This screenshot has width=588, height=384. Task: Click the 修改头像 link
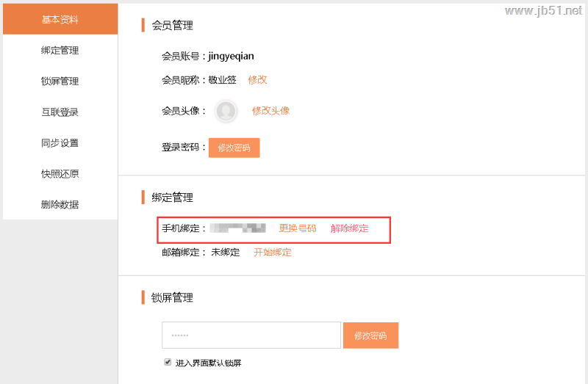point(270,111)
